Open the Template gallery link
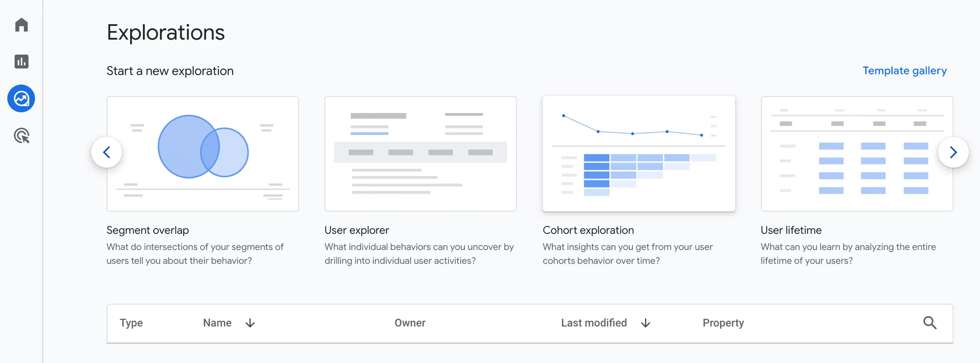Screen dimensions: 980x363 tap(904, 71)
